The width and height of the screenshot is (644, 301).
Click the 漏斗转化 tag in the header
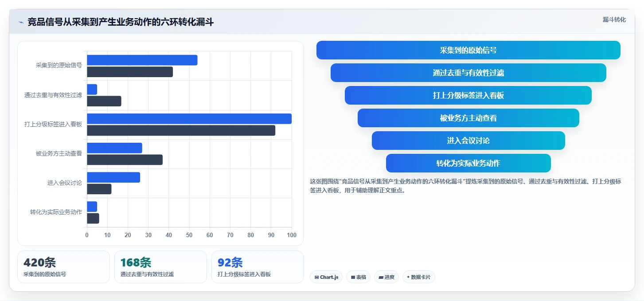pyautogui.click(x=614, y=20)
